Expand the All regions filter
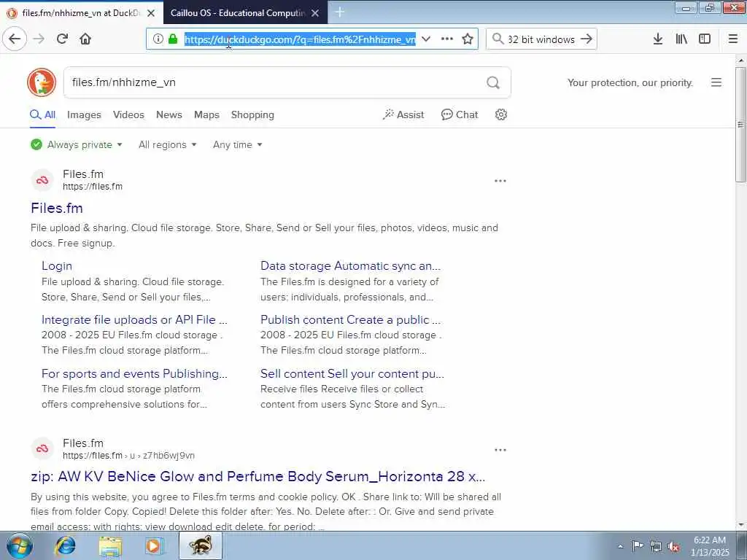The image size is (747, 560). coord(167,145)
